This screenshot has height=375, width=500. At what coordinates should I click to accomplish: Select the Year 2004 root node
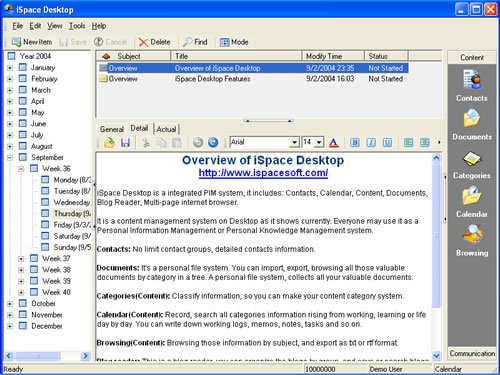(x=35, y=56)
